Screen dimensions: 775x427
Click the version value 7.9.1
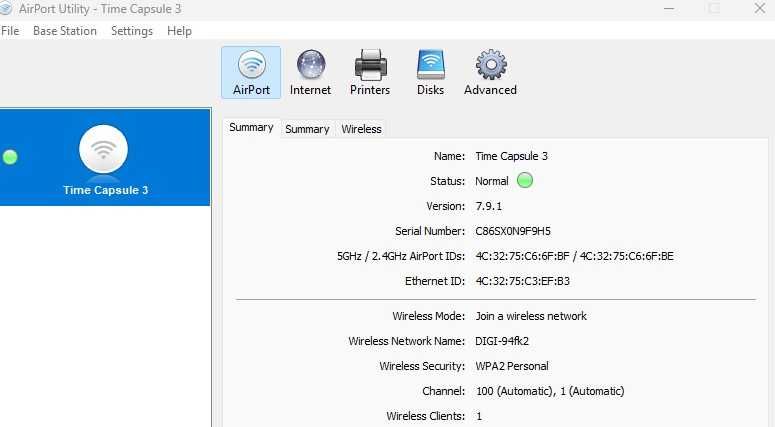[489, 206]
